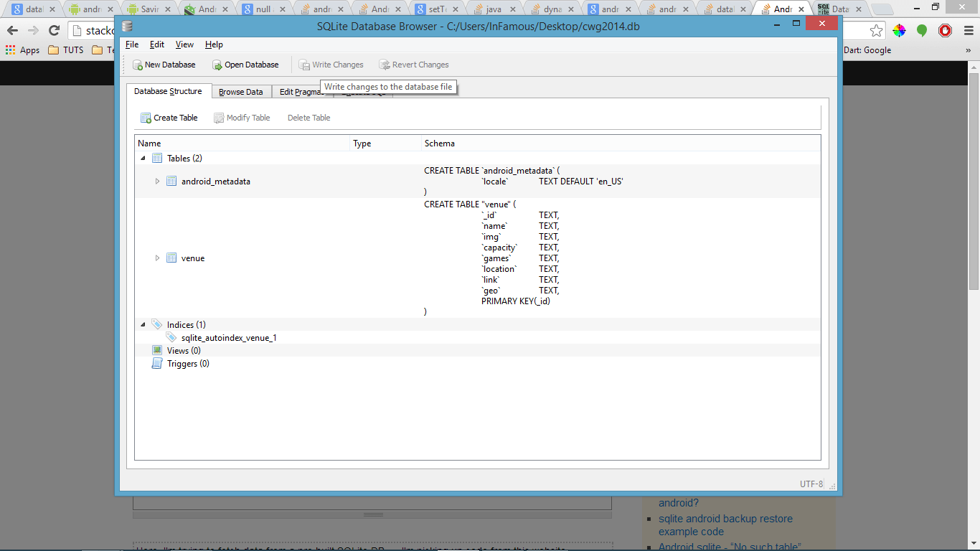
Task: Click the Views icon in the tree
Action: click(x=156, y=350)
